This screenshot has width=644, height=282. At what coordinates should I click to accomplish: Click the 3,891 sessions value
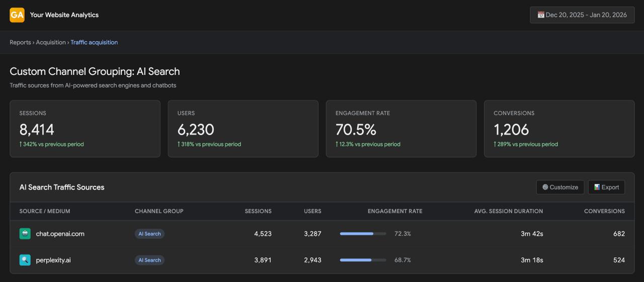[x=263, y=260]
